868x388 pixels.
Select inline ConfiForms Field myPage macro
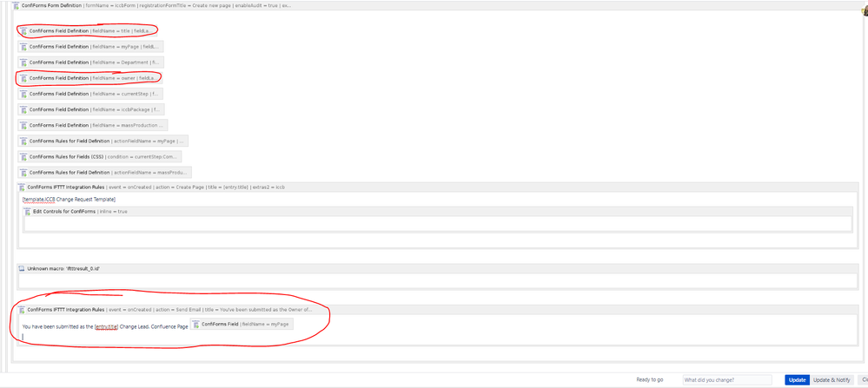click(x=242, y=325)
